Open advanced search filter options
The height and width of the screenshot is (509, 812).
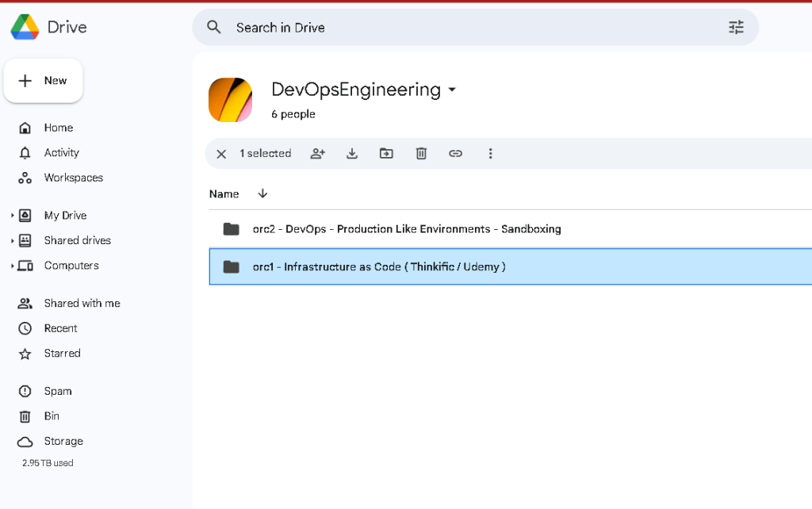pos(736,28)
